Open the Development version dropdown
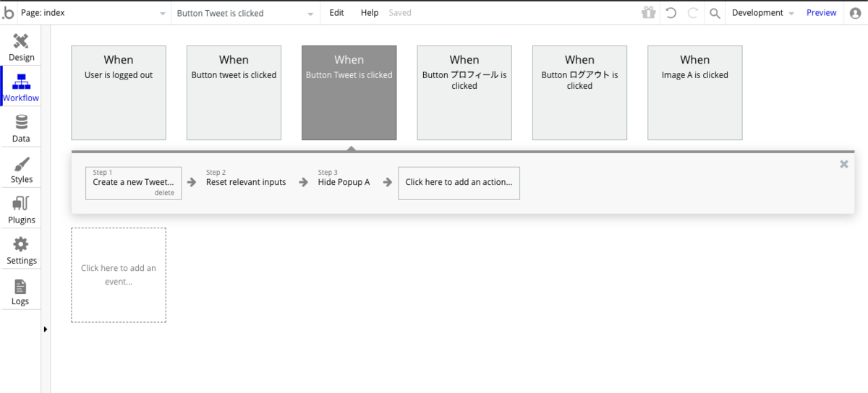The width and height of the screenshot is (868, 393). coord(763,13)
